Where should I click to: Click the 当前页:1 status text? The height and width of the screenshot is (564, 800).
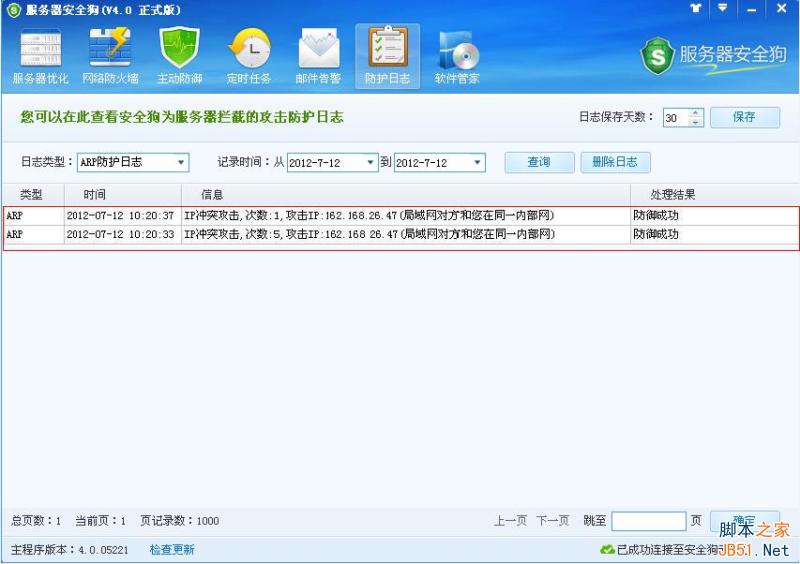pyautogui.click(x=101, y=521)
